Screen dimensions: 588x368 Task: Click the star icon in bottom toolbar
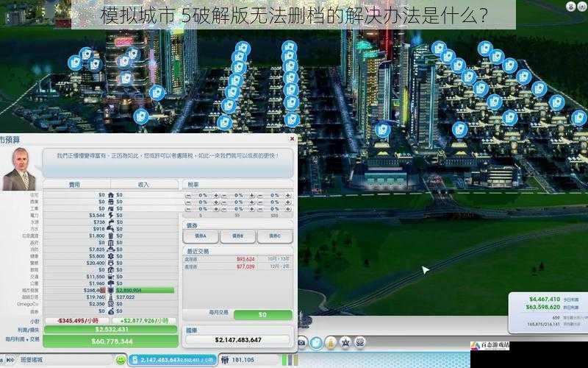coord(345,342)
